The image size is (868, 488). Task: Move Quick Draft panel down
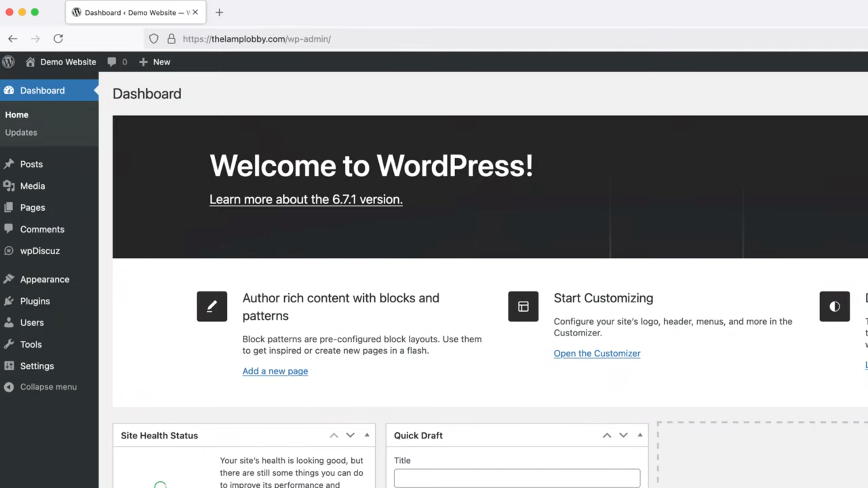[623, 435]
